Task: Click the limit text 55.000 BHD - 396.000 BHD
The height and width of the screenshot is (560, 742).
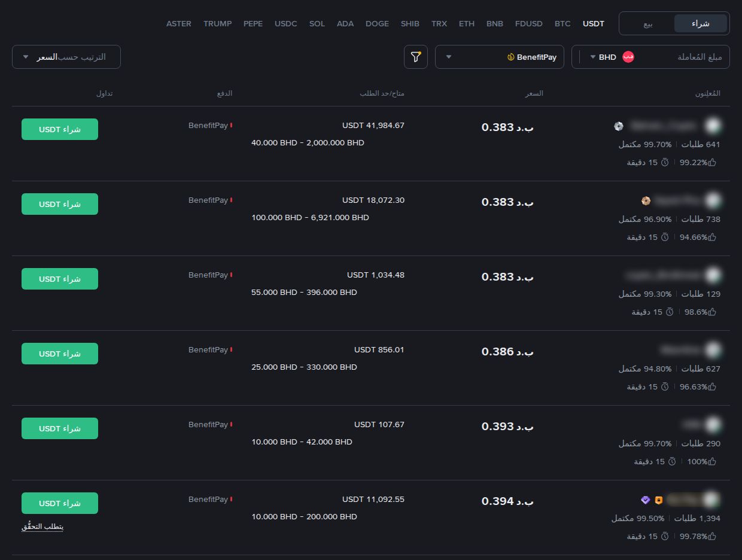Action: [x=304, y=293]
